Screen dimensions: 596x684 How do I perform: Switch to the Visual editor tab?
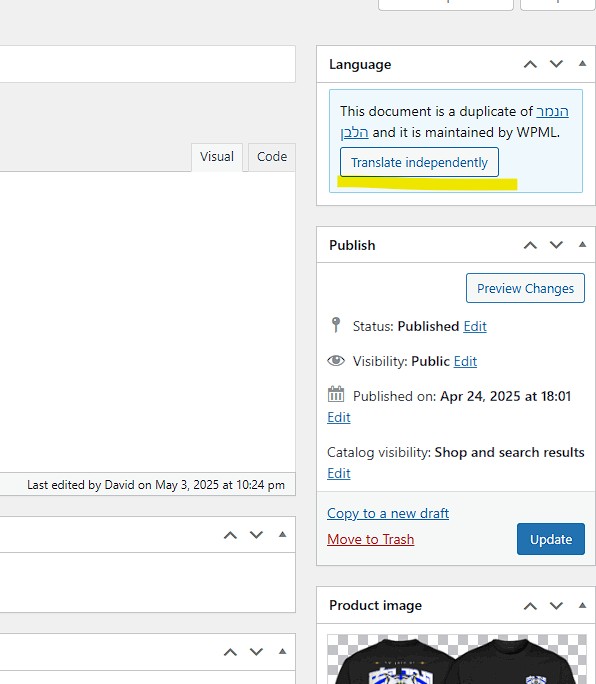pos(217,157)
